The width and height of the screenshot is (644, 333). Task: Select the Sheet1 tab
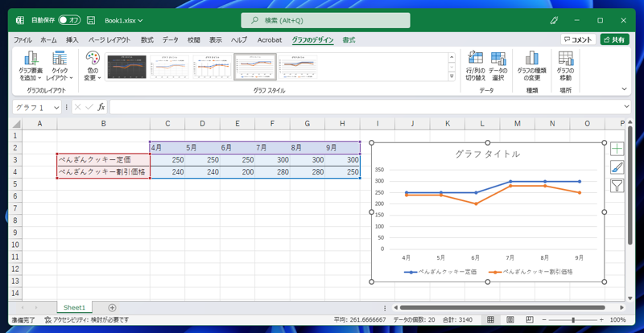tap(74, 307)
